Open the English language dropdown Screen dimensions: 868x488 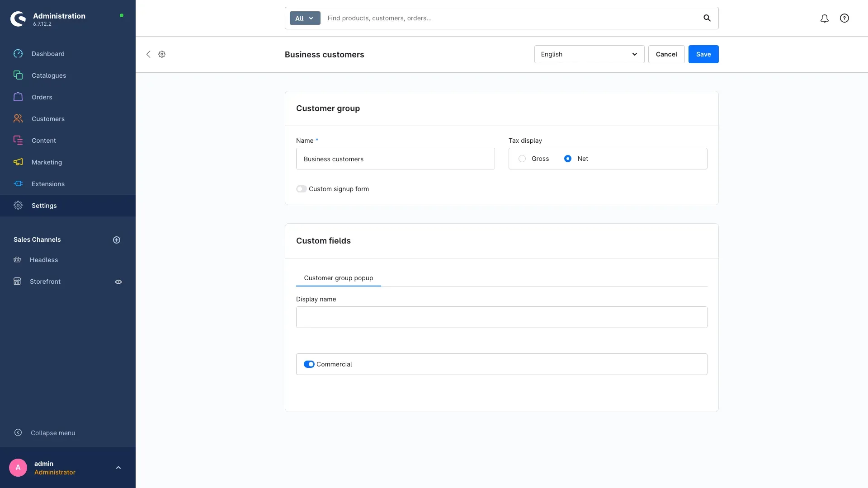(590, 54)
